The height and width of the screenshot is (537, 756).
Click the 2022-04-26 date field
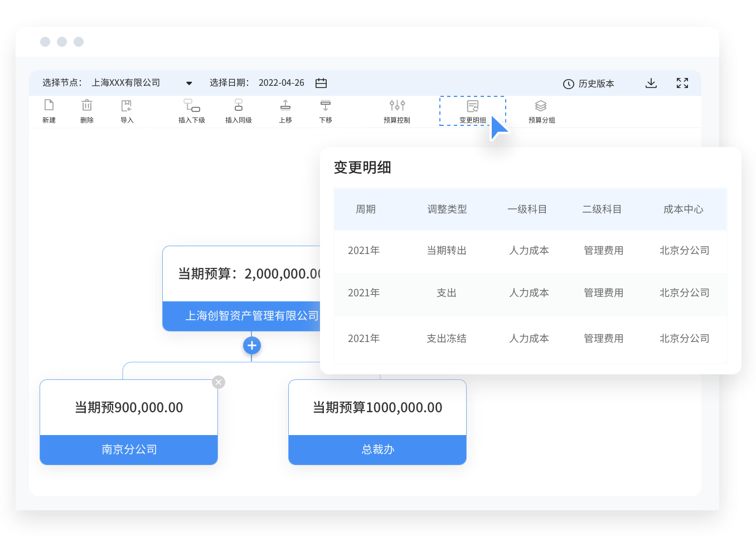click(x=281, y=83)
